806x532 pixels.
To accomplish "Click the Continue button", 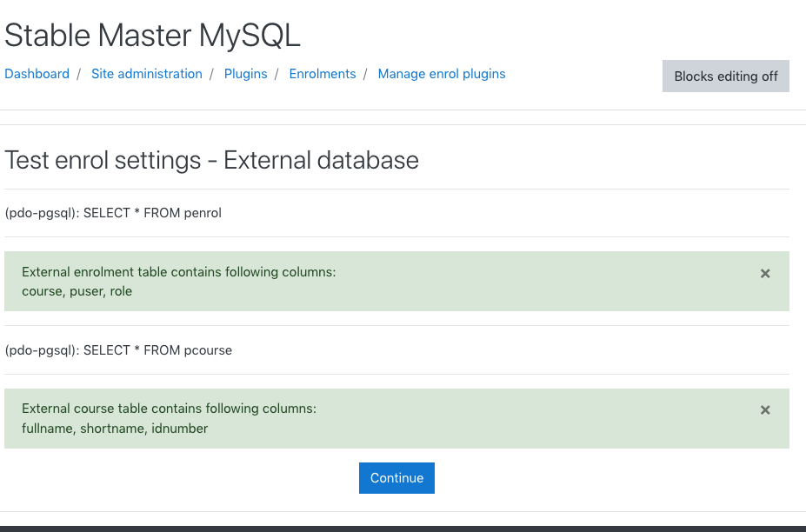I will pos(396,478).
